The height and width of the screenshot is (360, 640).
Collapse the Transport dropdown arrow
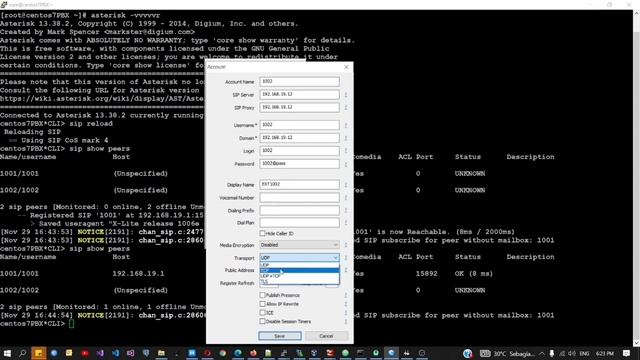pos(335,258)
